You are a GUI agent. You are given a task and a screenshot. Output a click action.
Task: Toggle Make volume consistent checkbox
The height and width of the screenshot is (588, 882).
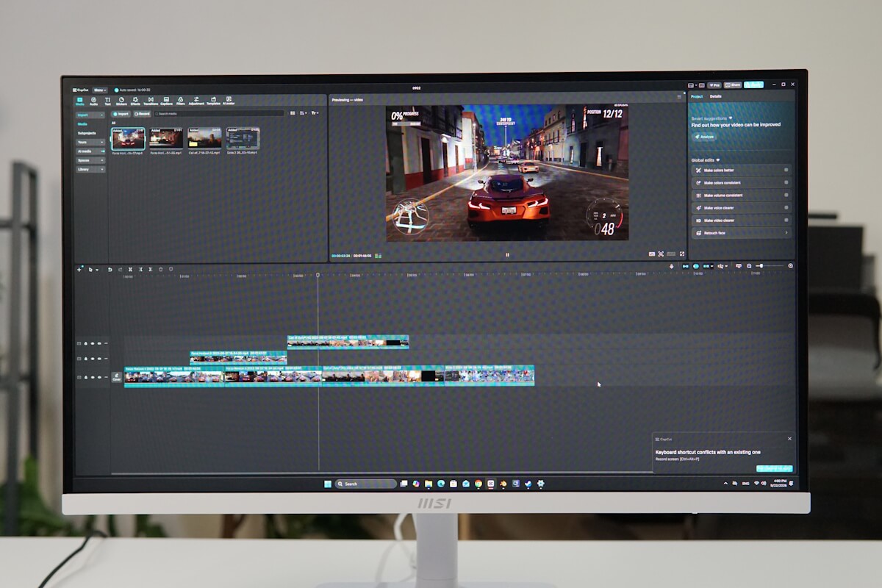(x=786, y=195)
